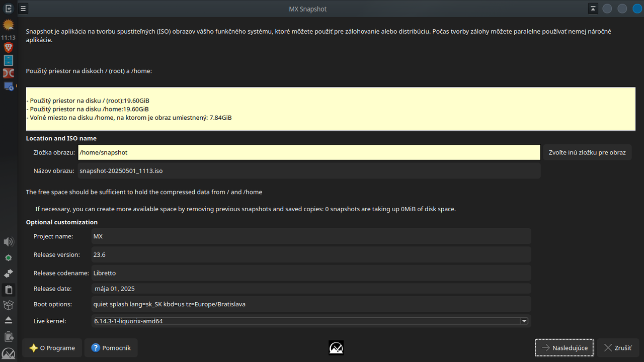Click the monitor settings icon in the panel
The width and height of the screenshot is (644, 362).
click(x=8, y=86)
